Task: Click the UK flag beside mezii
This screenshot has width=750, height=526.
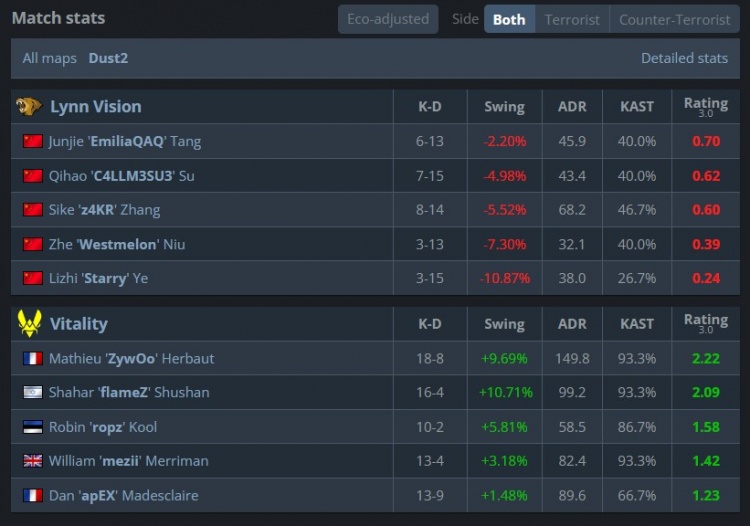Action: click(33, 460)
